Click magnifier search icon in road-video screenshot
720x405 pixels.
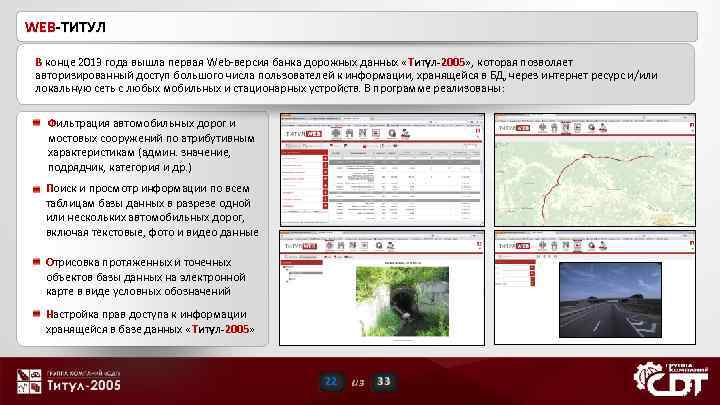(x=591, y=246)
